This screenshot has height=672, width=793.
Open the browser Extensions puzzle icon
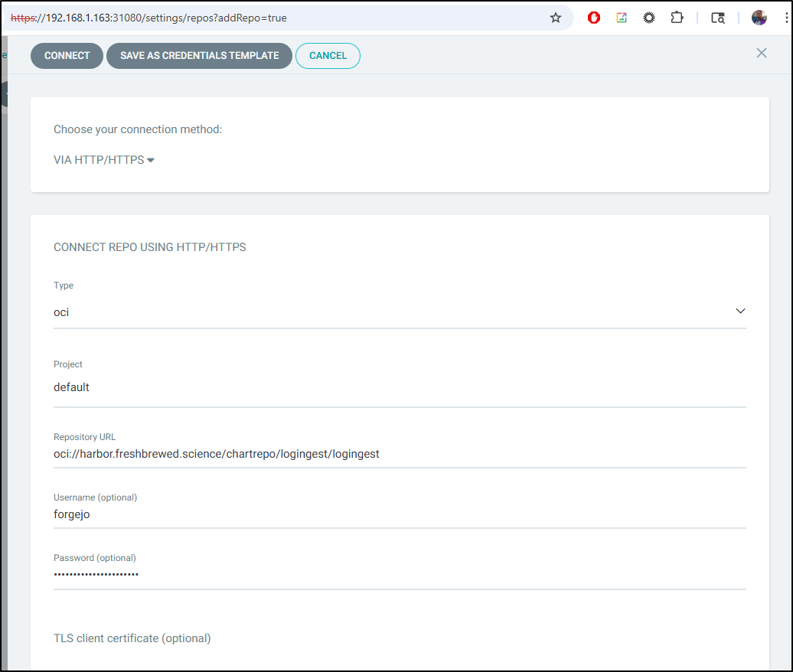677,18
